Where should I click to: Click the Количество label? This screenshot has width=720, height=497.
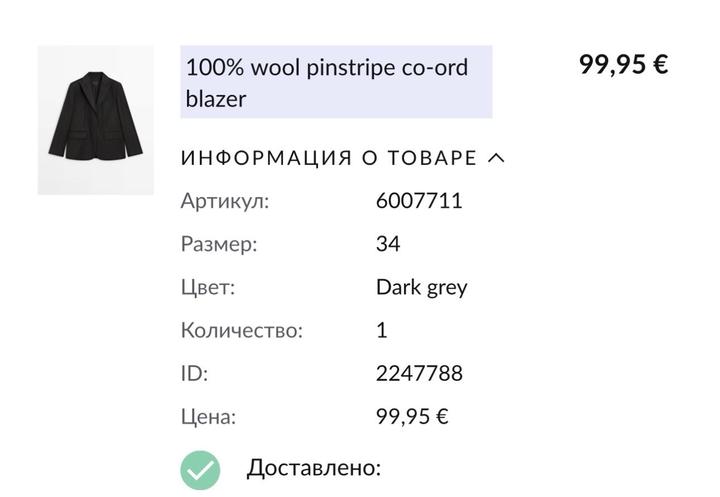[241, 330]
